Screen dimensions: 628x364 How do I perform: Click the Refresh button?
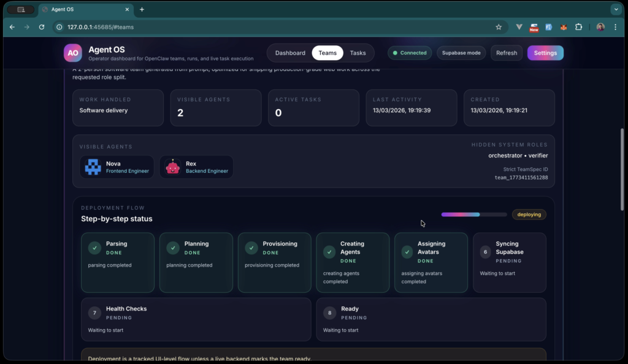point(506,53)
